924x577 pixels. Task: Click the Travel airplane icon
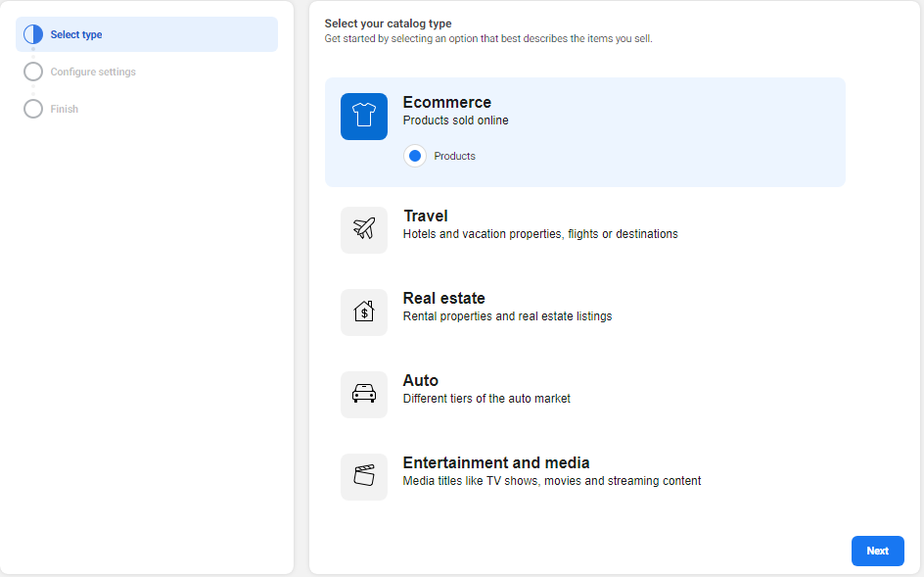point(363,230)
